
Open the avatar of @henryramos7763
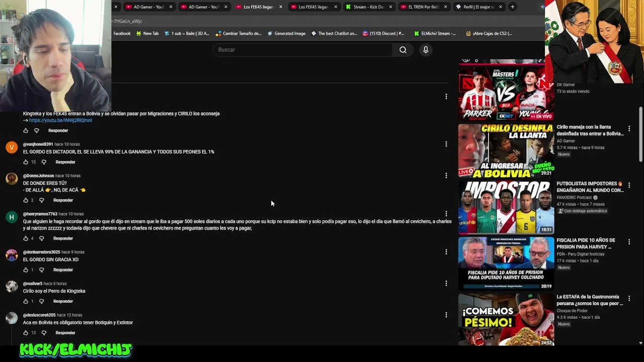coord(12,217)
